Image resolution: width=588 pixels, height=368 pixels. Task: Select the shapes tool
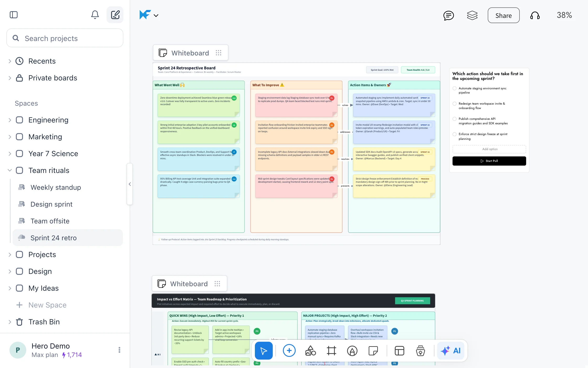coord(310,351)
